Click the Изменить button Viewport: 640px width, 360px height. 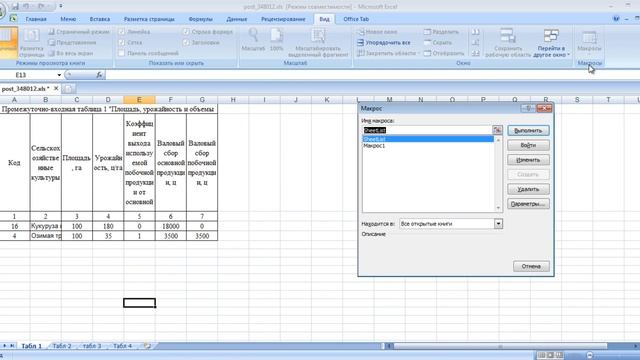tap(528, 160)
